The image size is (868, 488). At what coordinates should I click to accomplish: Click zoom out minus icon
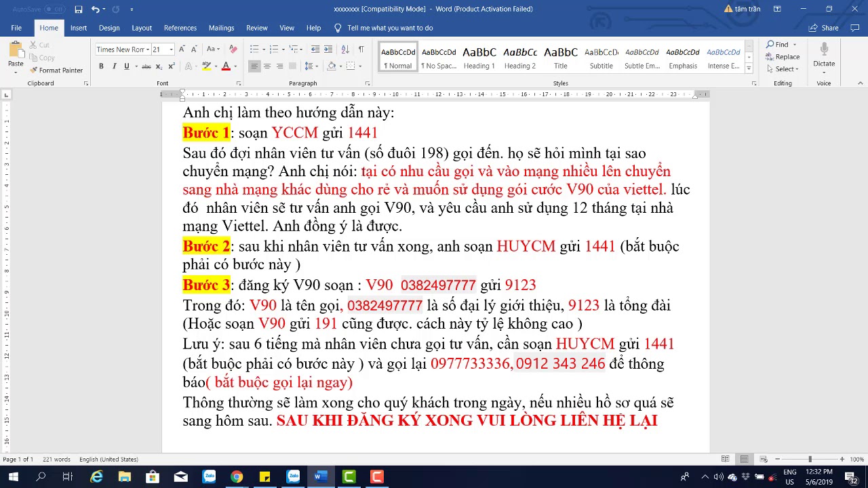pyautogui.click(x=777, y=460)
